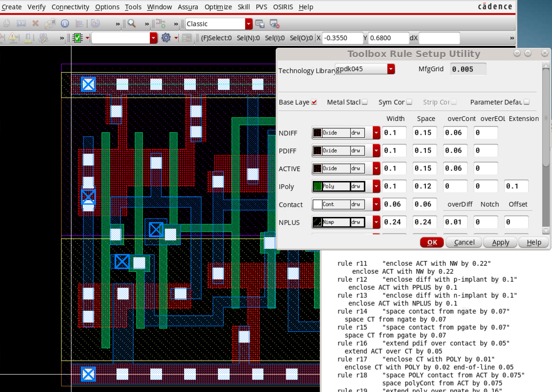Open the NDIFF Oxide layer dropdown
The height and width of the screenshot is (392, 552).
point(376,132)
